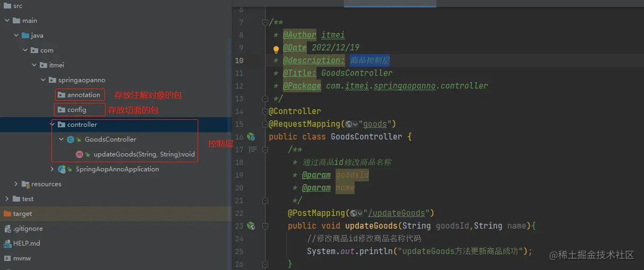
Task: Select updateGoods(String, String):void in the tree
Action: (x=144, y=154)
